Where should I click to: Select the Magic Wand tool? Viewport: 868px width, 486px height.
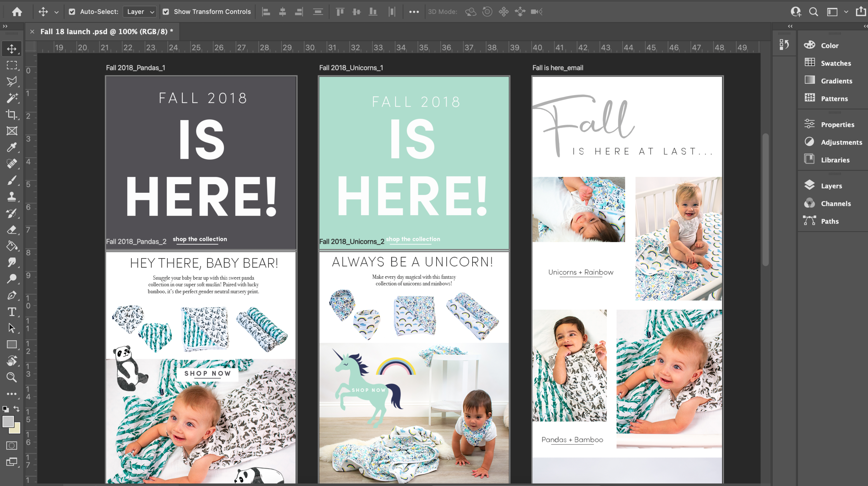(x=11, y=98)
